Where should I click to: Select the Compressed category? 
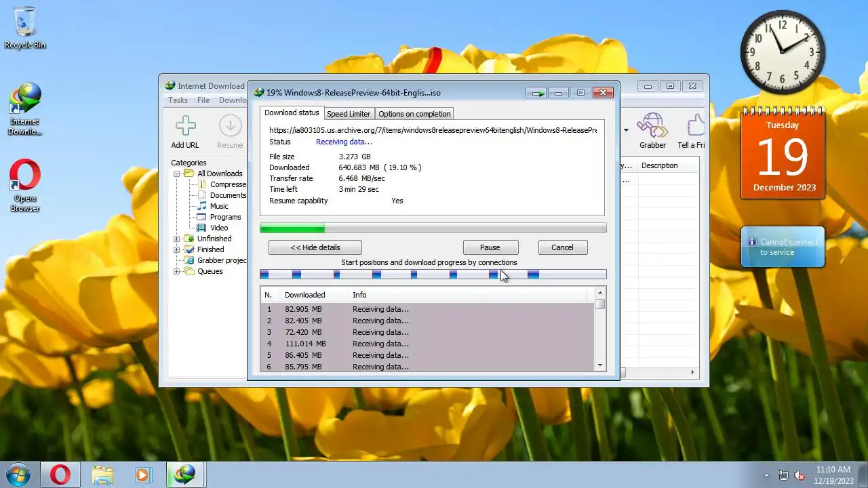228,184
